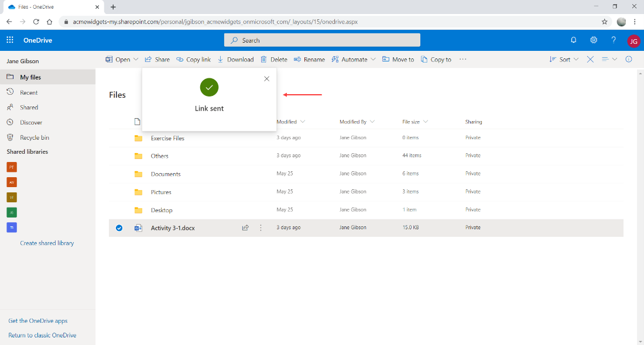This screenshot has width=644, height=345.
Task: Click inside the Search box
Action: [x=321, y=40]
